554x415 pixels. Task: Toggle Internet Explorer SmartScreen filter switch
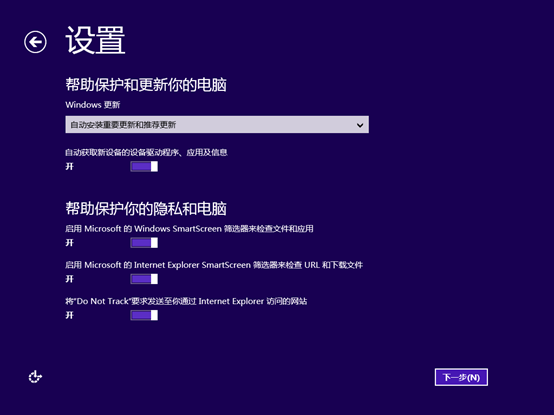144,279
